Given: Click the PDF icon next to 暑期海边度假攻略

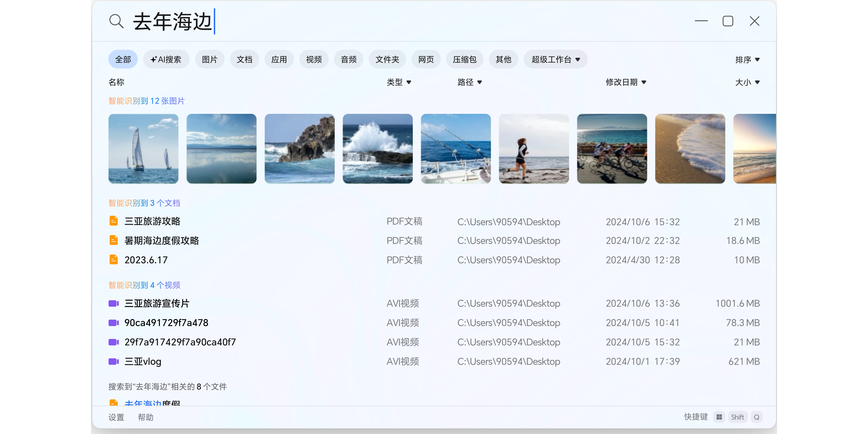Looking at the screenshot, I should [114, 240].
